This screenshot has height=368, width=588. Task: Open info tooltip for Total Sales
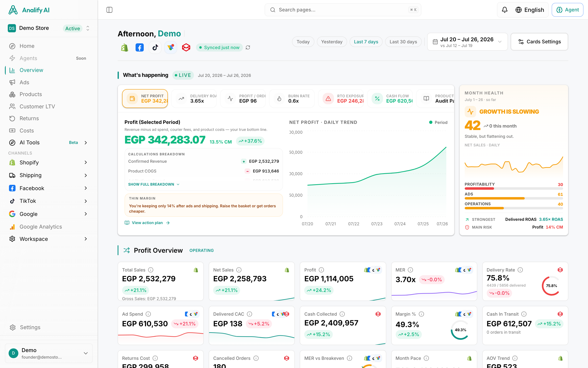(x=151, y=270)
